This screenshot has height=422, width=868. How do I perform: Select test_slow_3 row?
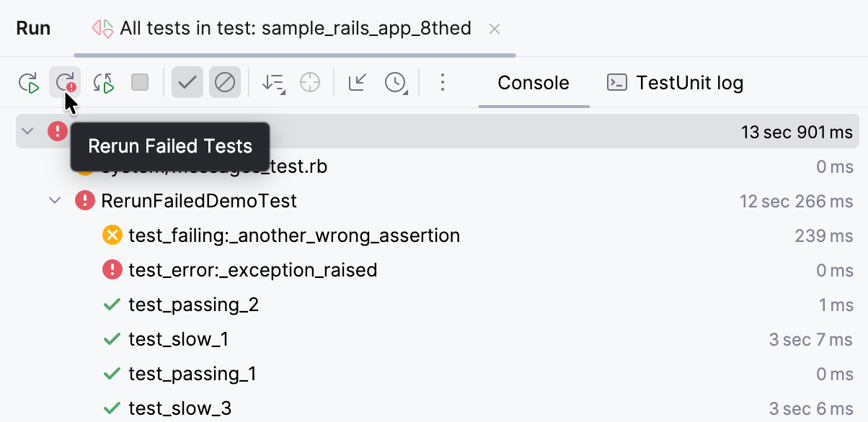pyautogui.click(x=438, y=408)
